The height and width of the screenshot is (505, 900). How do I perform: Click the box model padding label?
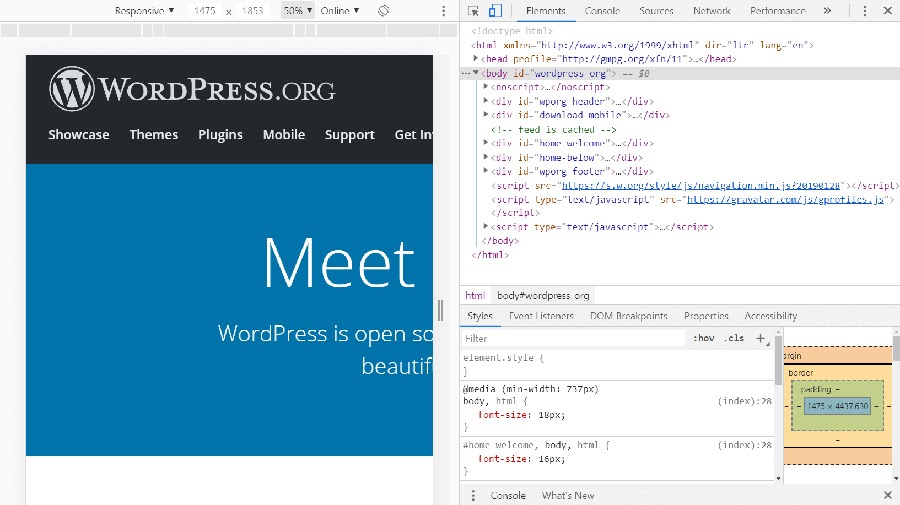(816, 389)
